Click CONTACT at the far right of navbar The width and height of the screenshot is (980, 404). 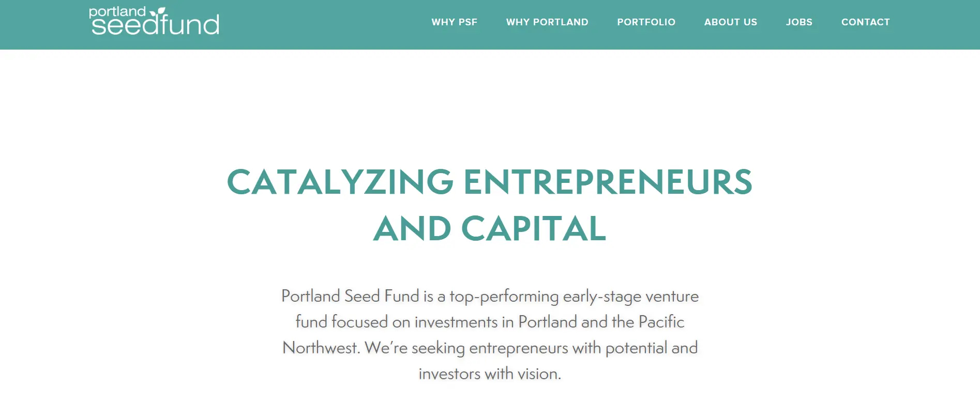coord(865,22)
